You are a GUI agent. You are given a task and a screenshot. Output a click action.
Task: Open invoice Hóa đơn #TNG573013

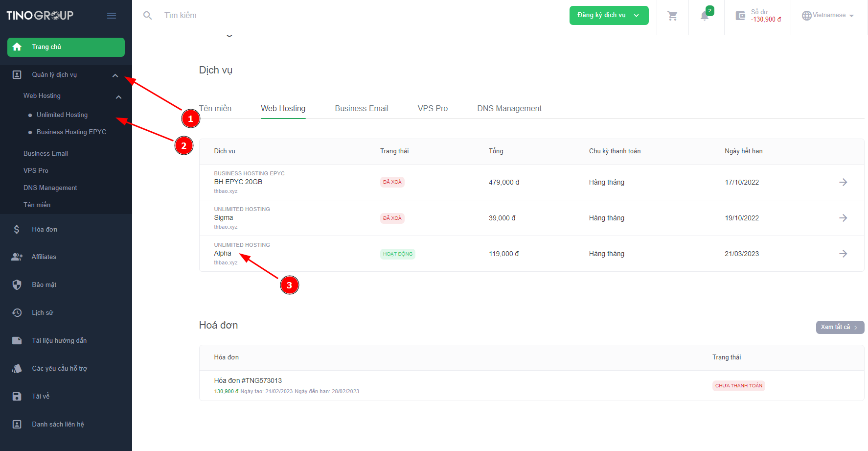248,380
